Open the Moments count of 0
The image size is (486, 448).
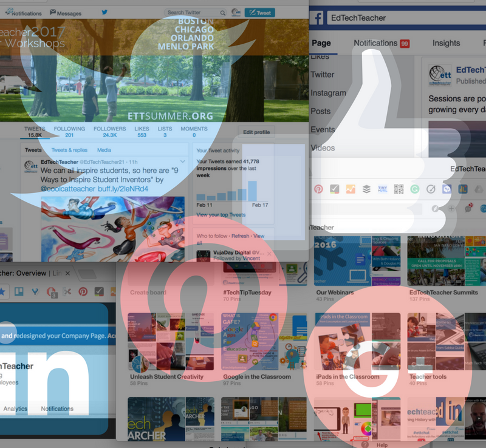tap(194, 132)
